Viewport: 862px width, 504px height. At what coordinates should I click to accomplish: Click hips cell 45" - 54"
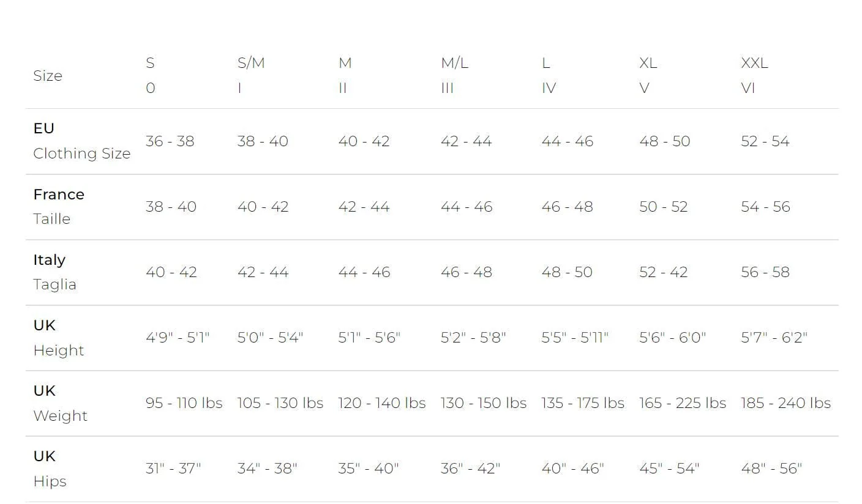tap(669, 469)
